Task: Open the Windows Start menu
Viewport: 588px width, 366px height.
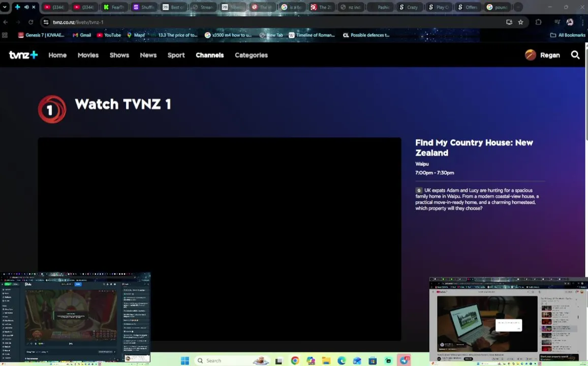Action: (185, 360)
